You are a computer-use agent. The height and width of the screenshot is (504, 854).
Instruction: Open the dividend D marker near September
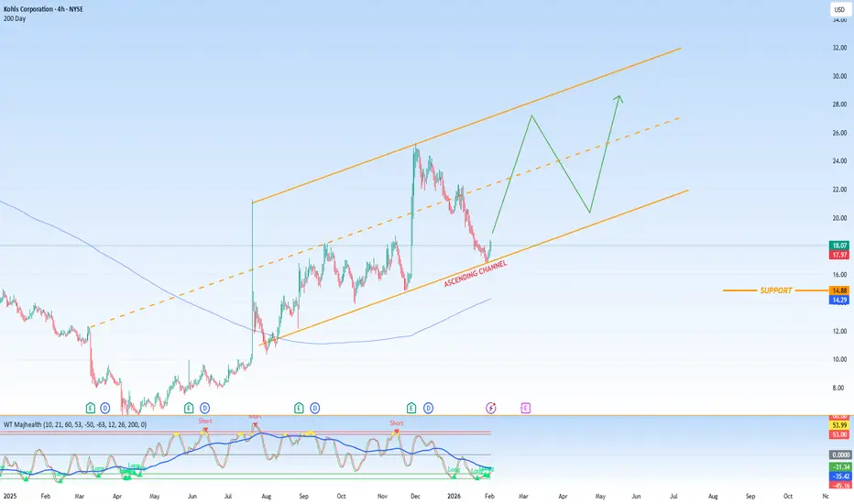315,408
